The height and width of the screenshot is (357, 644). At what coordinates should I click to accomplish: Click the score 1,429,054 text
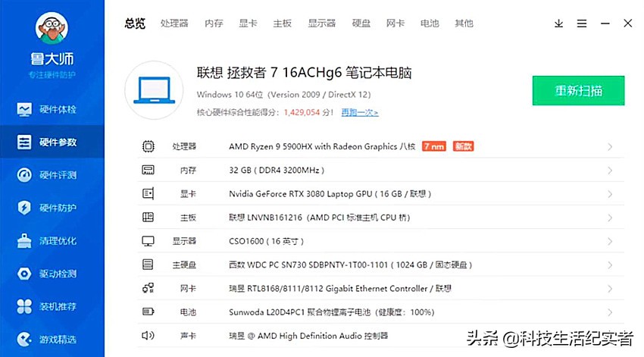(302, 112)
